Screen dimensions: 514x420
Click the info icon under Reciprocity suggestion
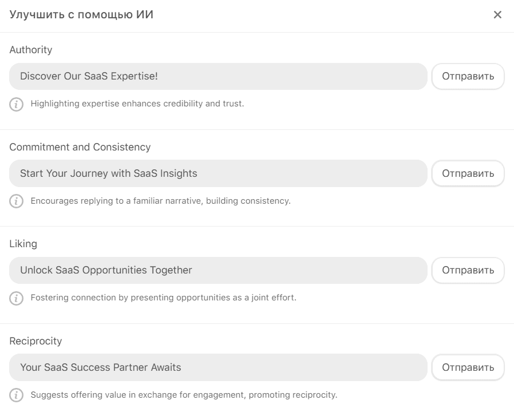[17, 395]
